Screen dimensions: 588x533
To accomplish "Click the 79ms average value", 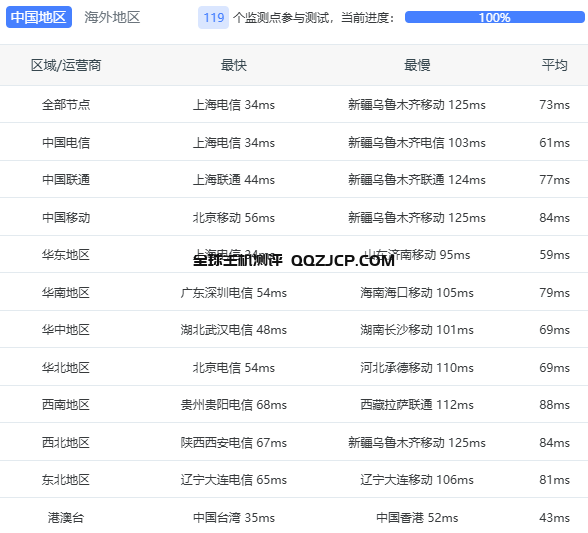I will 554,293.
